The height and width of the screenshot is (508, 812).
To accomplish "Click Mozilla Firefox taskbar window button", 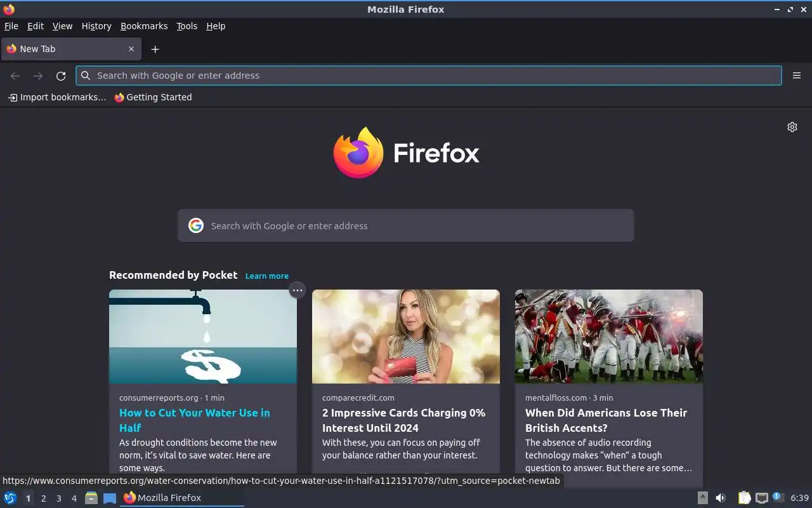I will (182, 498).
